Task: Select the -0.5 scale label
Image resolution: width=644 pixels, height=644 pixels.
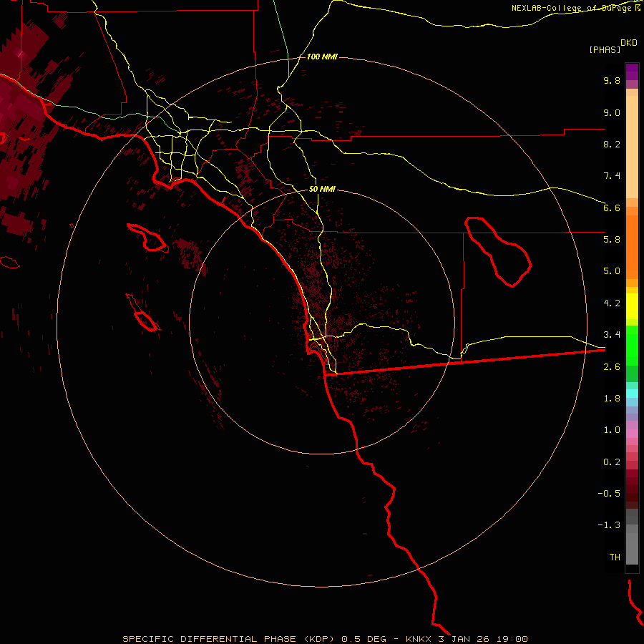Action: (x=609, y=494)
